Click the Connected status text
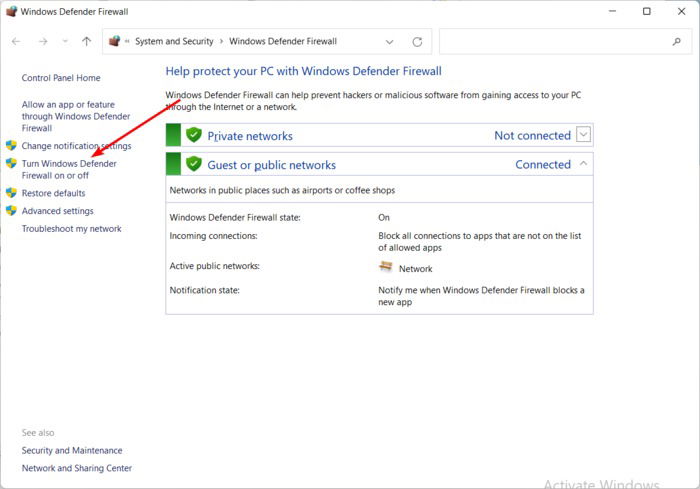700x489 pixels. click(543, 165)
